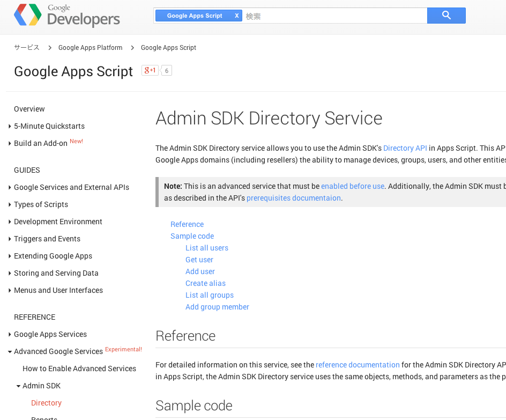The height and width of the screenshot is (420, 506).
Task: Follow the enabled before use link
Action: pos(352,186)
